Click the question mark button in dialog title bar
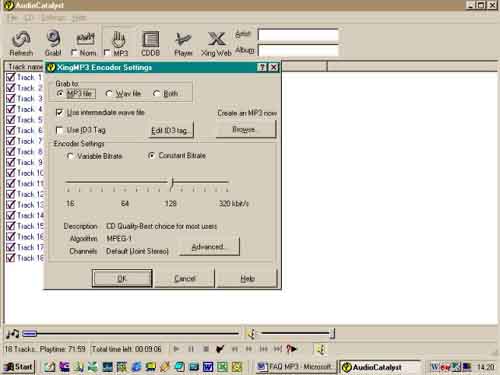Image resolution: width=500 pixels, height=375 pixels. click(262, 67)
